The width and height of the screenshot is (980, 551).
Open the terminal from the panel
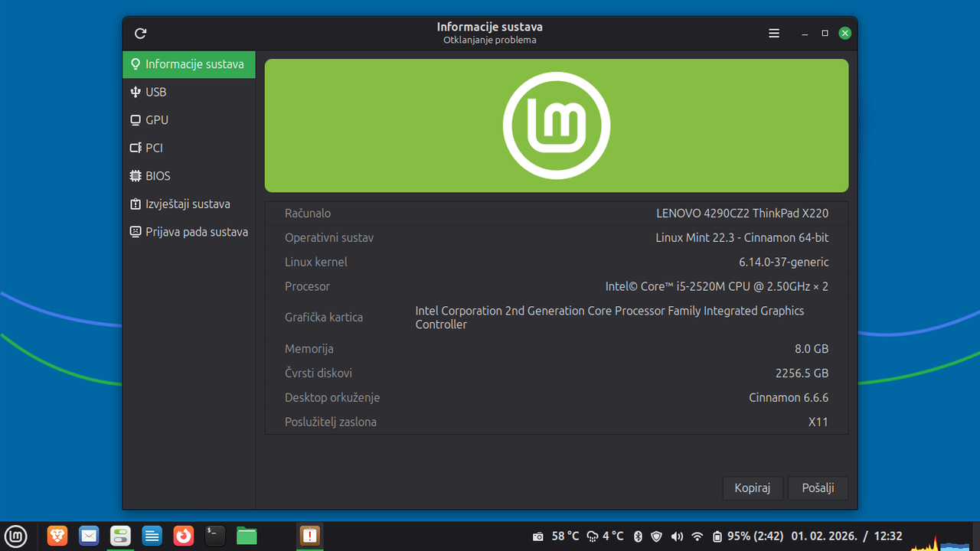pyautogui.click(x=215, y=536)
